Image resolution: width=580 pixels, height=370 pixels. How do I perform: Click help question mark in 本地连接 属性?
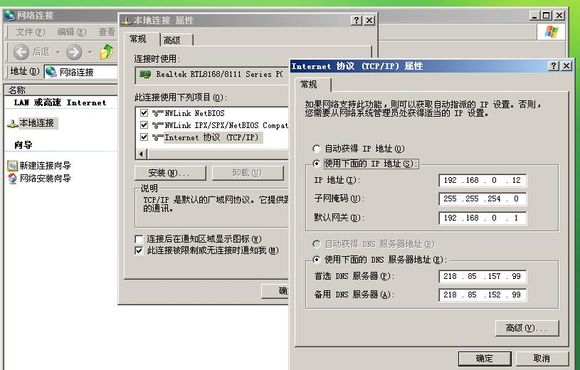click(x=356, y=20)
